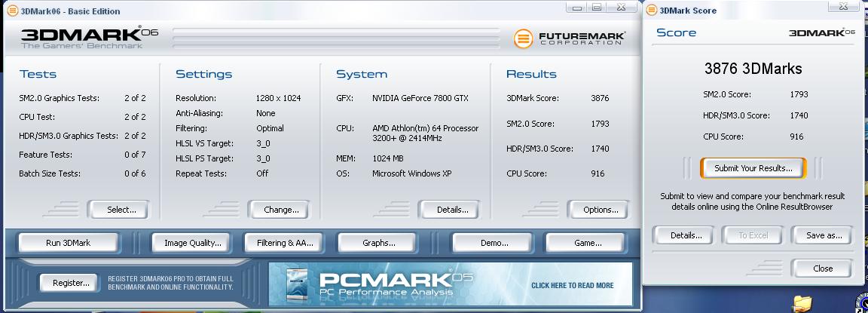Click CPU Score 916 in Results panel

pos(598,173)
